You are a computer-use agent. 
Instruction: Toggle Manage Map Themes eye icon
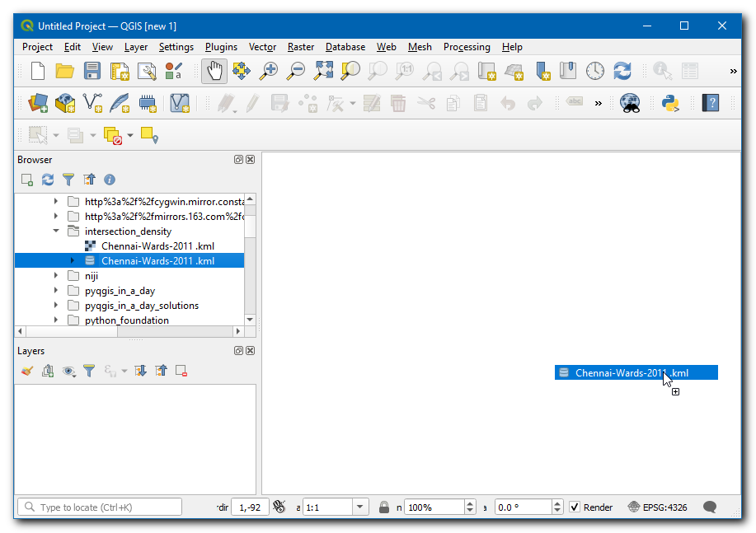68,372
